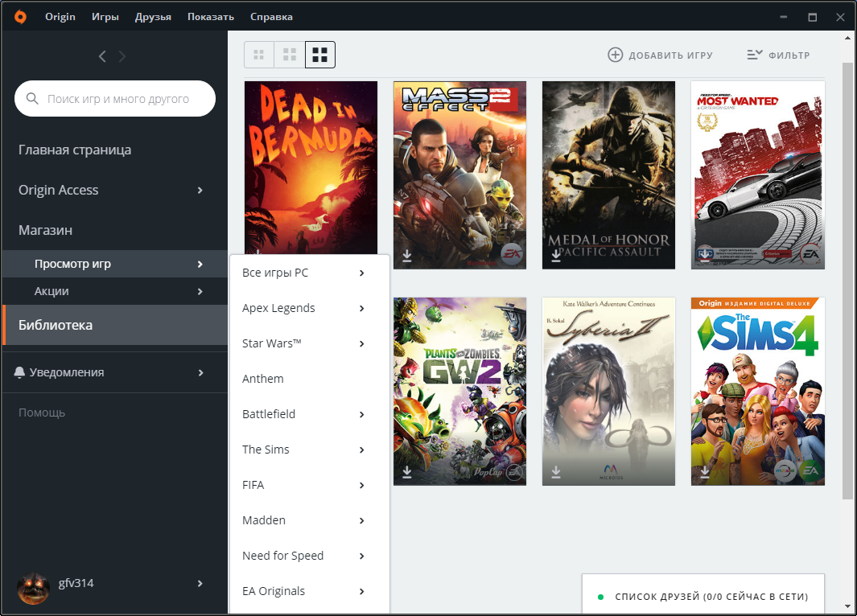The width and height of the screenshot is (857, 616).
Task: Switch to medium tiles view
Action: 290,55
